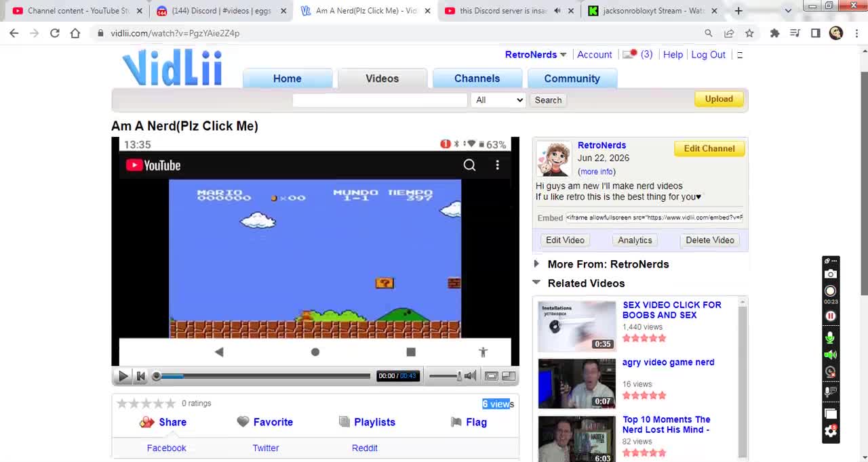Open the Home tab
The width and height of the screenshot is (868, 462).
(288, 79)
